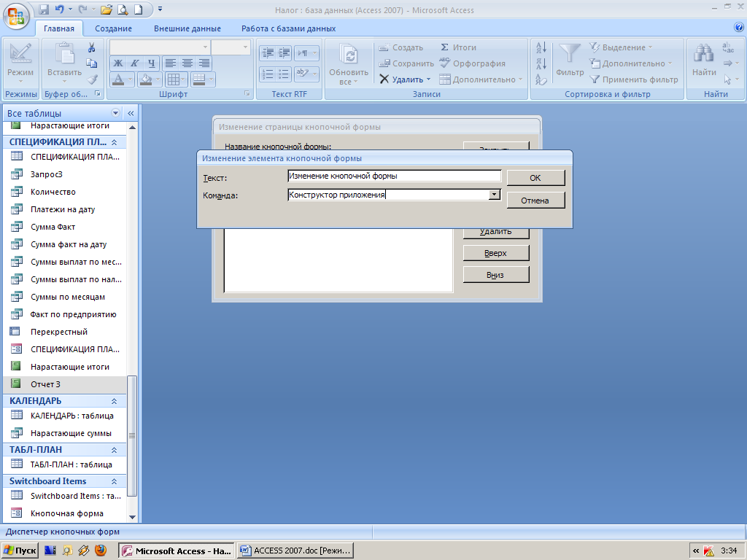Click the fill color bucket swatch
Viewport: 747px width, 560px height.
coord(145,79)
